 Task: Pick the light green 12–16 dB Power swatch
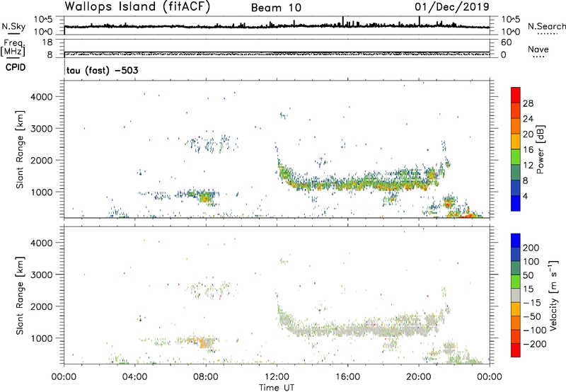(x=516, y=156)
